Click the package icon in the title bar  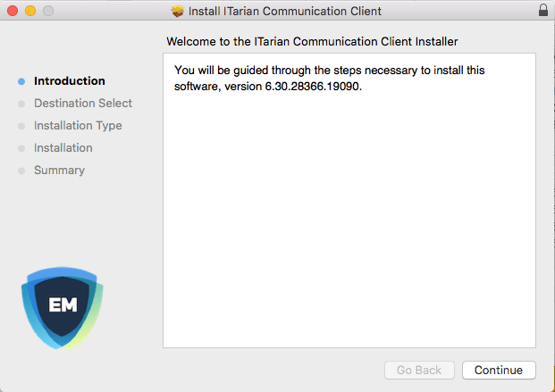(x=177, y=12)
